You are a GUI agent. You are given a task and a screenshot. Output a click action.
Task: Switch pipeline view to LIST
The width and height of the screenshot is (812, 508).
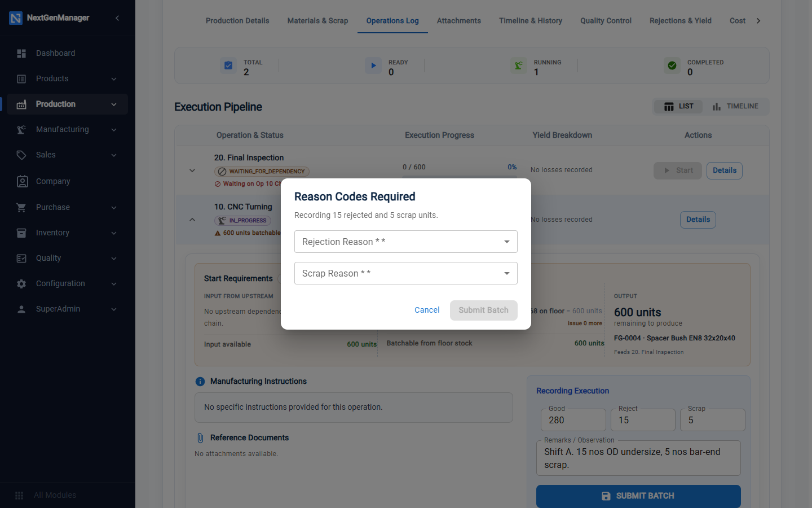pos(679,106)
